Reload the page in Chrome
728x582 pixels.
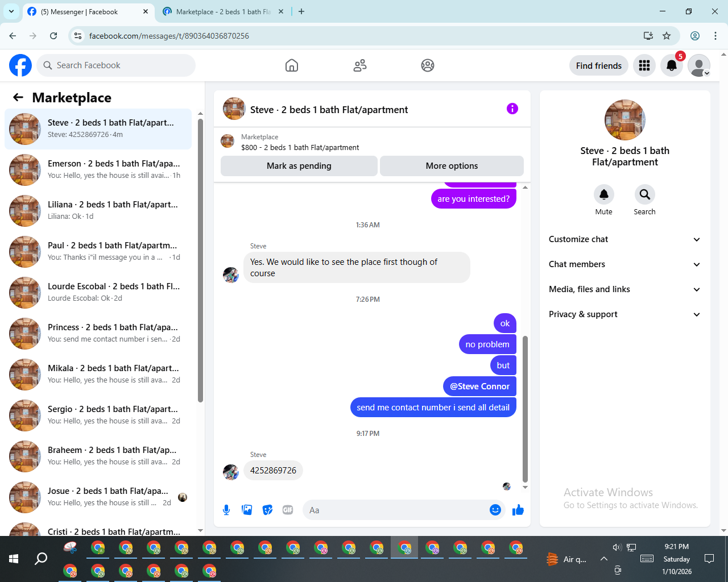tap(53, 36)
